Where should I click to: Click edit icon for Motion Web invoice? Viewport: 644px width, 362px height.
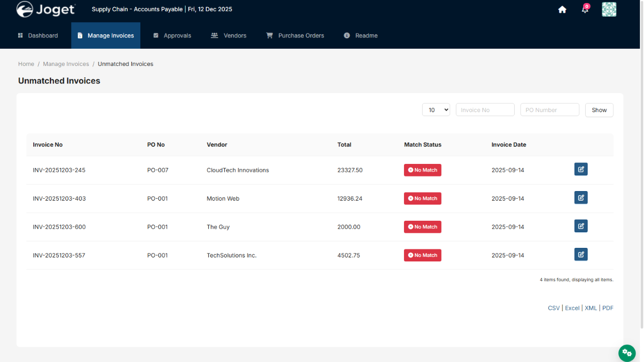pyautogui.click(x=581, y=198)
